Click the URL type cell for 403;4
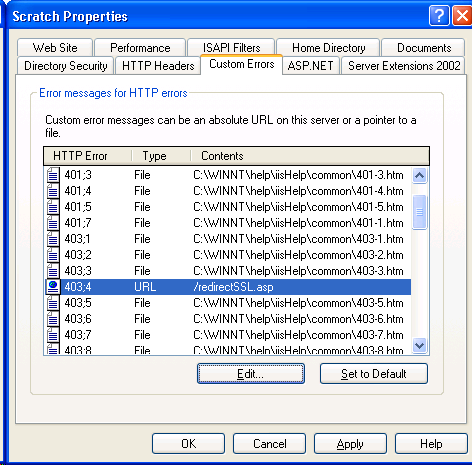This screenshot has width=472, height=465. [145, 287]
